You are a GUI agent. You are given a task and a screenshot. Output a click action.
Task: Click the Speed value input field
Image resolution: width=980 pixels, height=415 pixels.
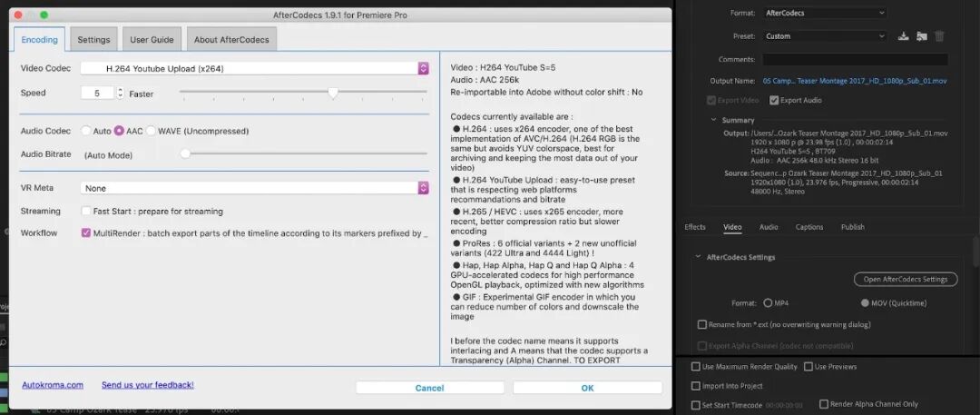[97, 93]
